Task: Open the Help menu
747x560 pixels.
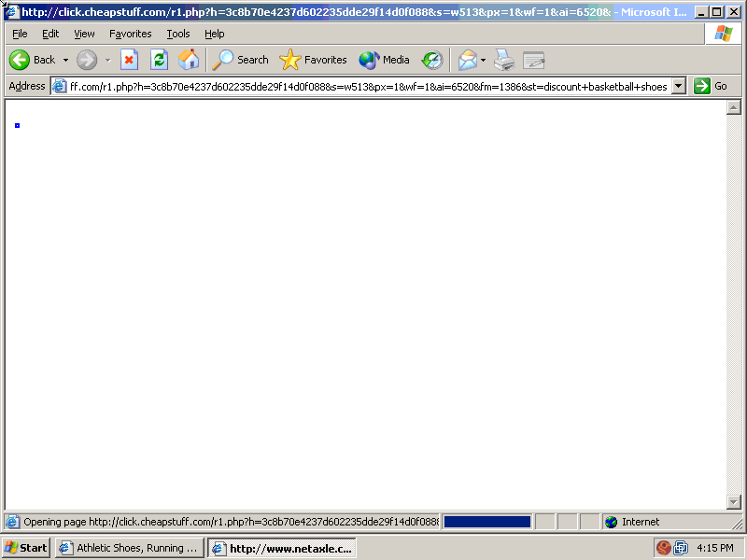Action: click(x=215, y=34)
